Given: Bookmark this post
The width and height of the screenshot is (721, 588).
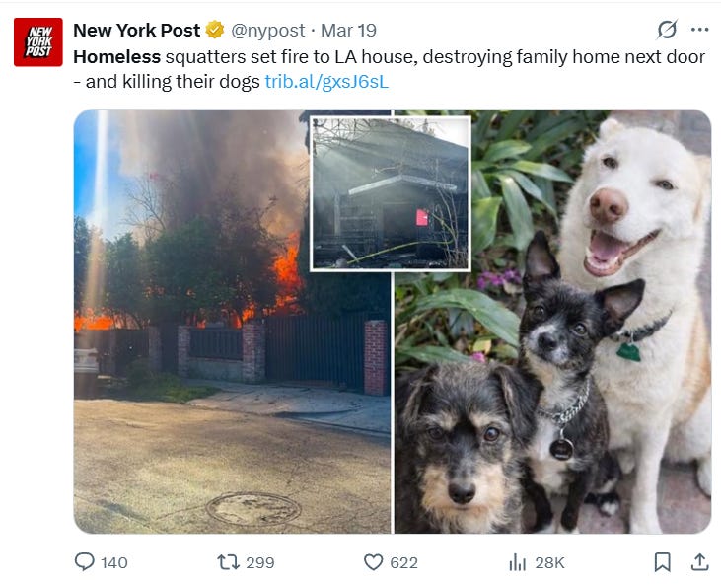Looking at the screenshot, I should (662, 561).
